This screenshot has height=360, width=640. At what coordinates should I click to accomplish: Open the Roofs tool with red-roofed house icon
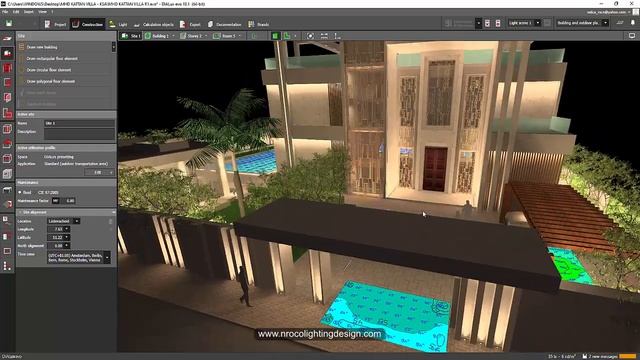click(7, 143)
